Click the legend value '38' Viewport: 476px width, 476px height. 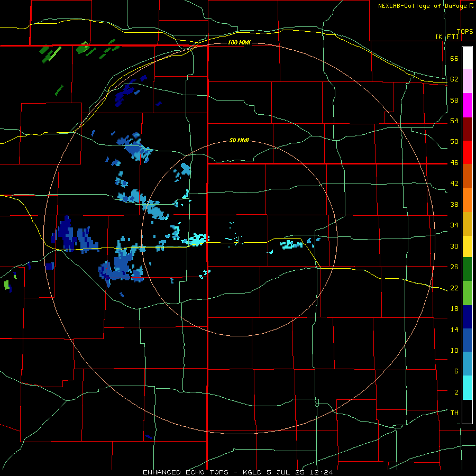pyautogui.click(x=454, y=204)
